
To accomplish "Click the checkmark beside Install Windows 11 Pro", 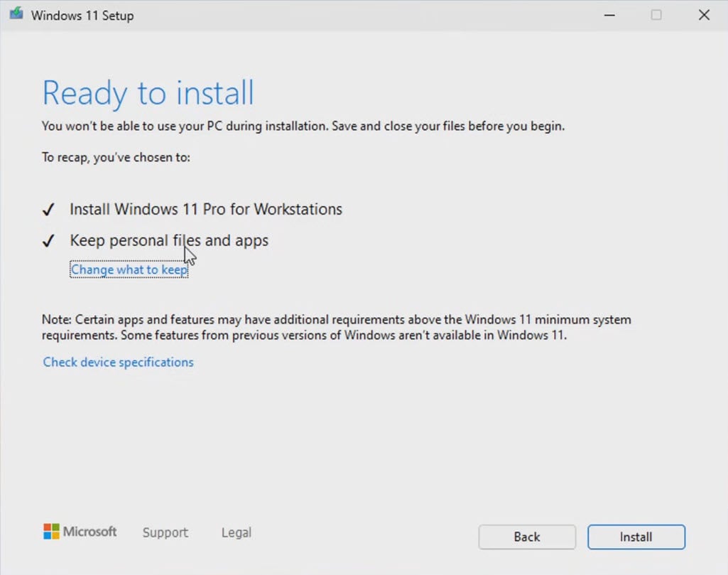I will click(49, 210).
